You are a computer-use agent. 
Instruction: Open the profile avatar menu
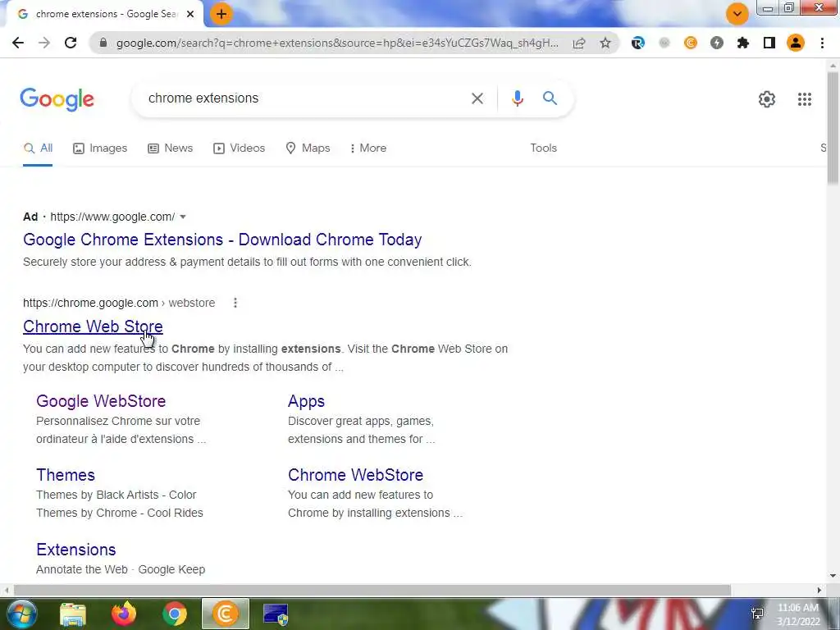pyautogui.click(x=796, y=43)
